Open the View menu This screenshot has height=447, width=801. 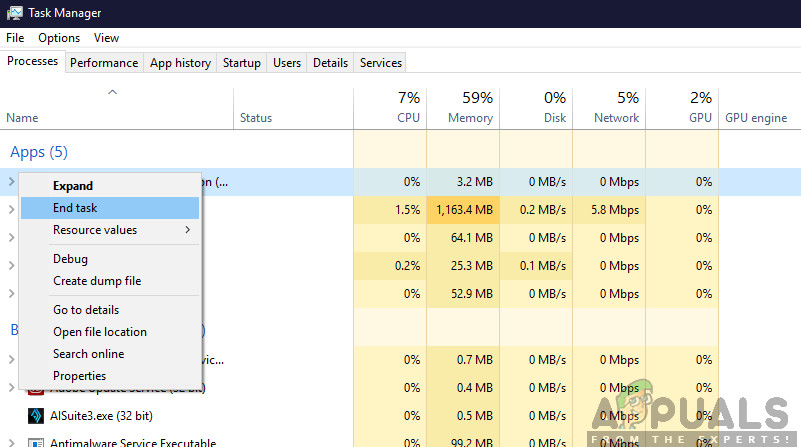106,38
